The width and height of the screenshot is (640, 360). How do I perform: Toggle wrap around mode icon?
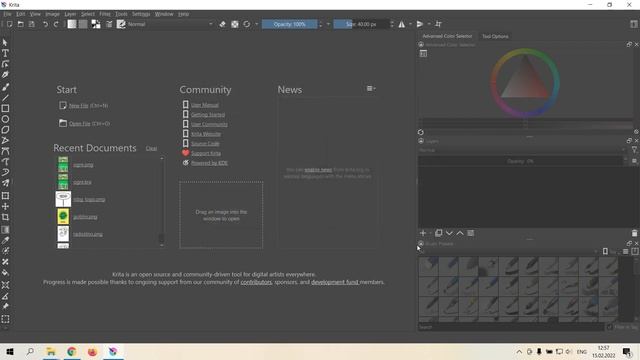click(x=438, y=24)
